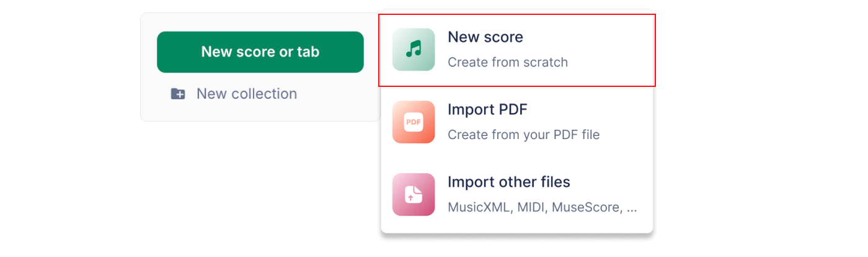Click the plus sign on the collection folder icon
Screen dimensions: 868x257
(180, 96)
